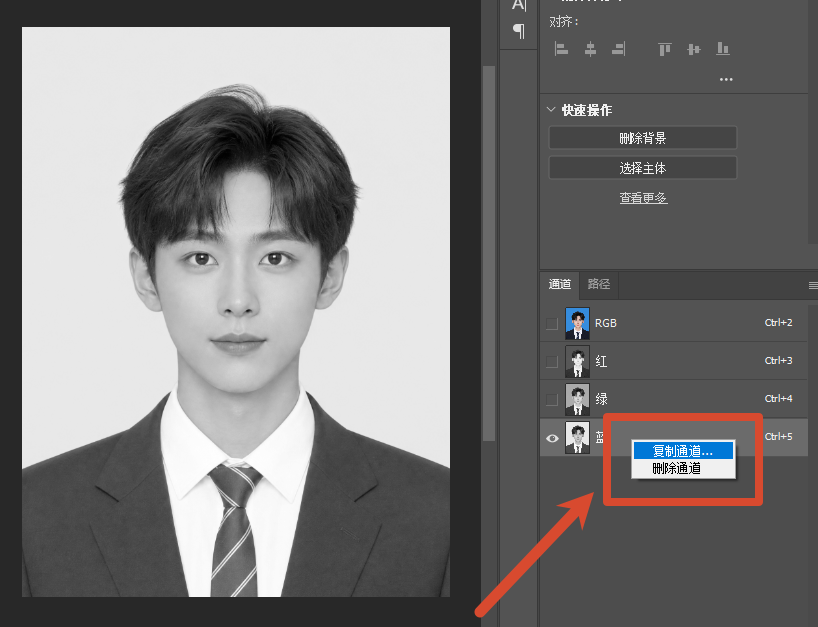
Task: Click the 红 channel name
Action: [x=601, y=361]
